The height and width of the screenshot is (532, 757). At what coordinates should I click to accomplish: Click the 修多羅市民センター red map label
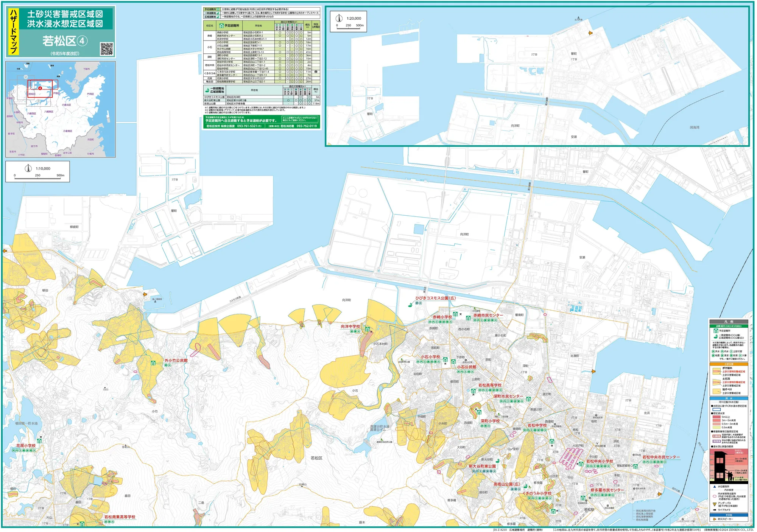click(607, 490)
